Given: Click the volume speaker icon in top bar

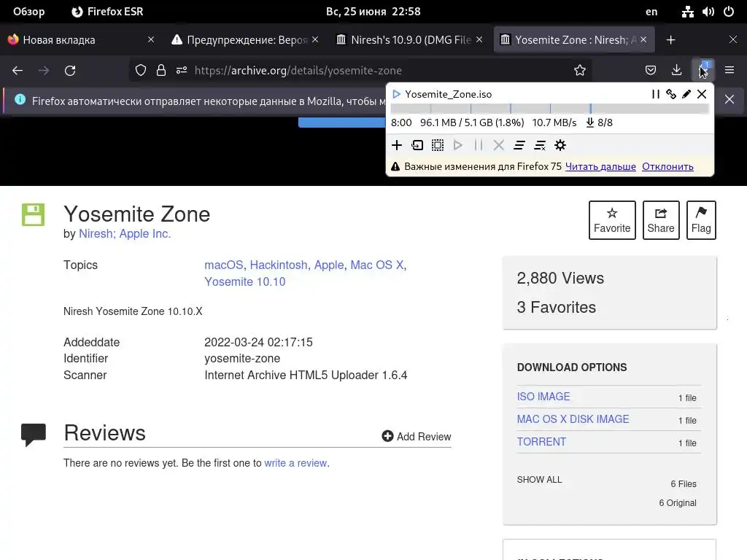Looking at the screenshot, I should tap(708, 12).
